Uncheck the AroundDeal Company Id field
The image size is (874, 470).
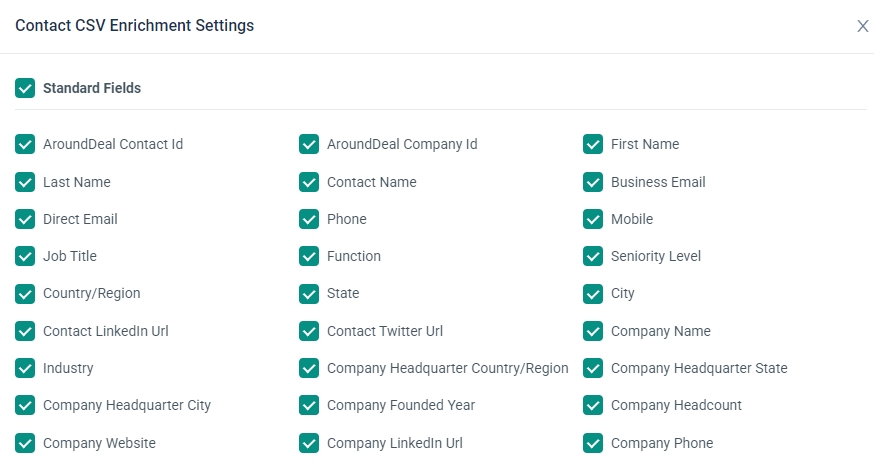pyautogui.click(x=309, y=144)
